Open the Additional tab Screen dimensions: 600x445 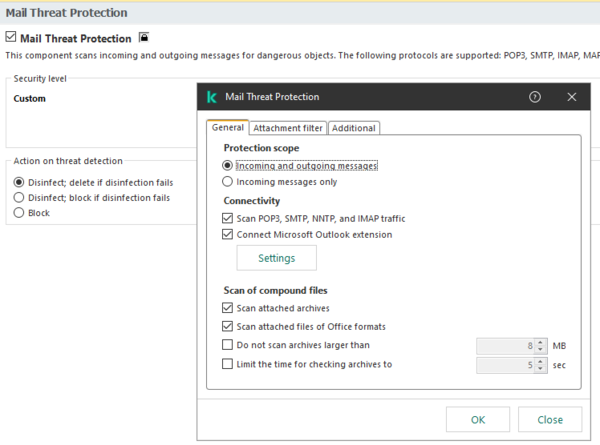tap(353, 128)
